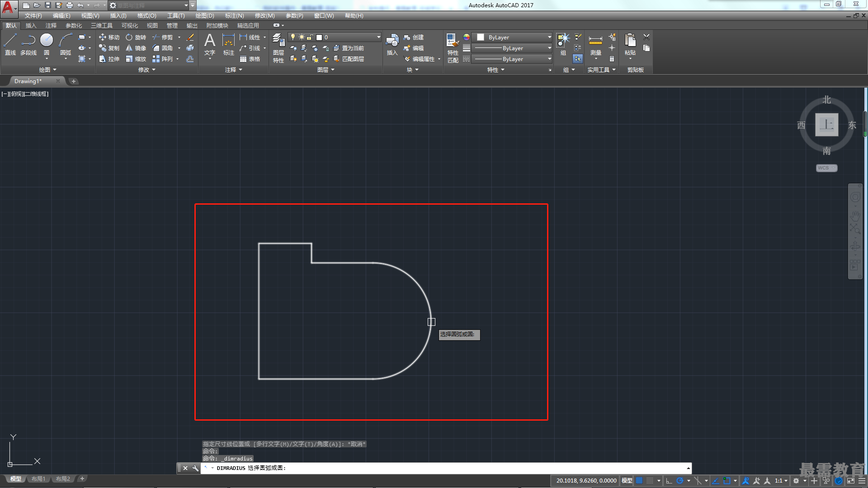This screenshot has width=868, height=488.
Task: Click the quick calculator icon
Action: tap(612, 59)
